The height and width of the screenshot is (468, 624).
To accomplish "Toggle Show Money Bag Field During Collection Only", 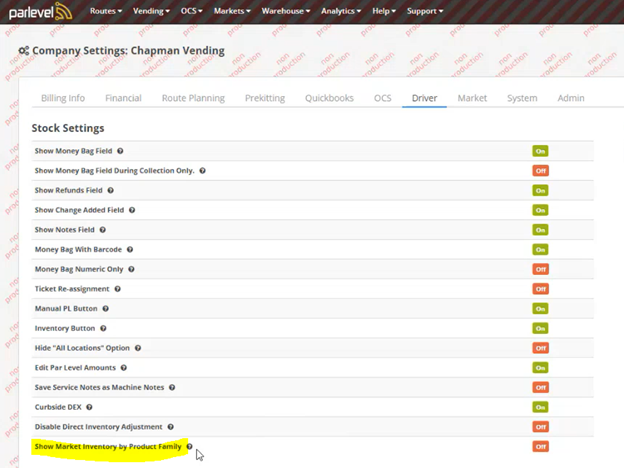I will [x=540, y=171].
